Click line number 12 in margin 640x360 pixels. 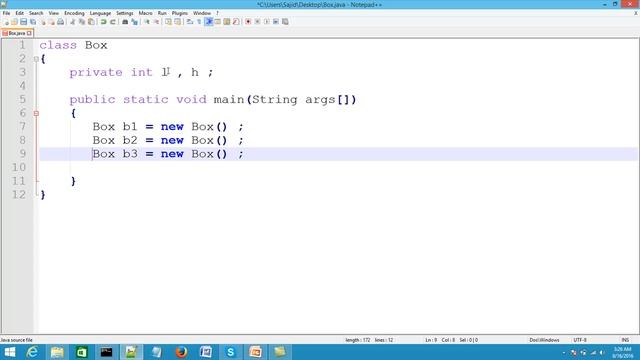click(x=19, y=194)
